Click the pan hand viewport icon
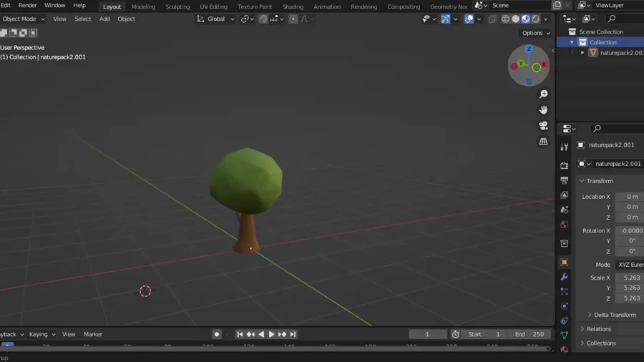This screenshot has width=644, height=362. tap(543, 109)
